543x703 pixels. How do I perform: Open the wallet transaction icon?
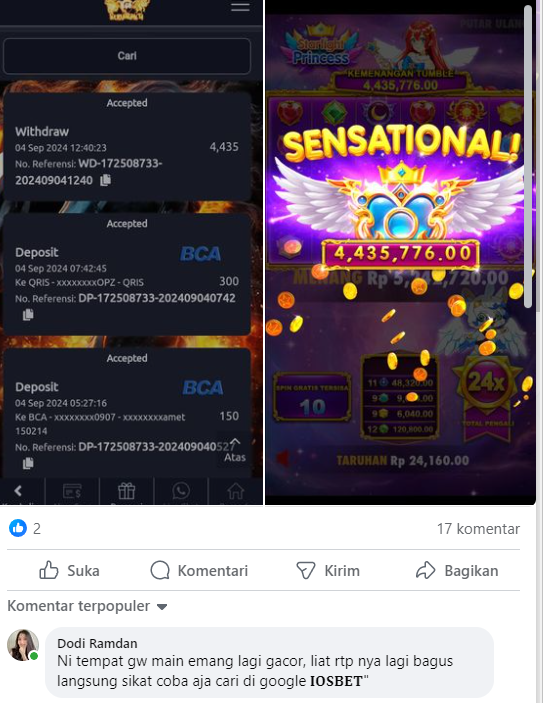(72, 491)
